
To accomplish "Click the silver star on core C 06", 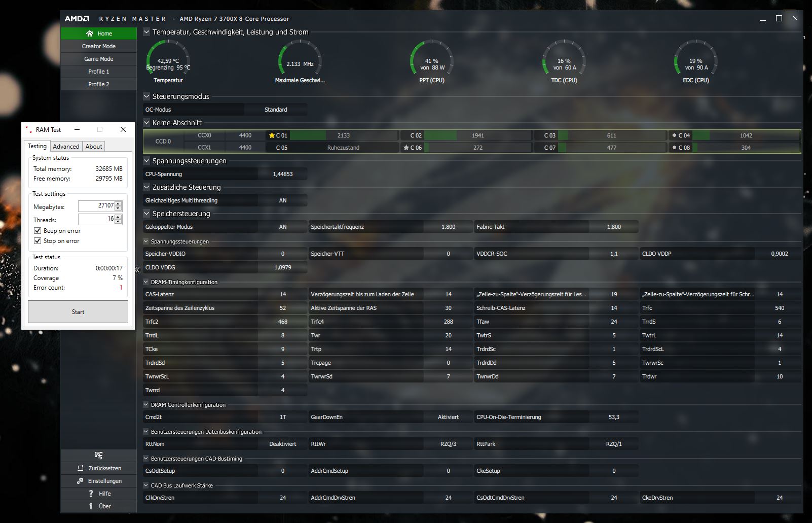I will coord(406,148).
